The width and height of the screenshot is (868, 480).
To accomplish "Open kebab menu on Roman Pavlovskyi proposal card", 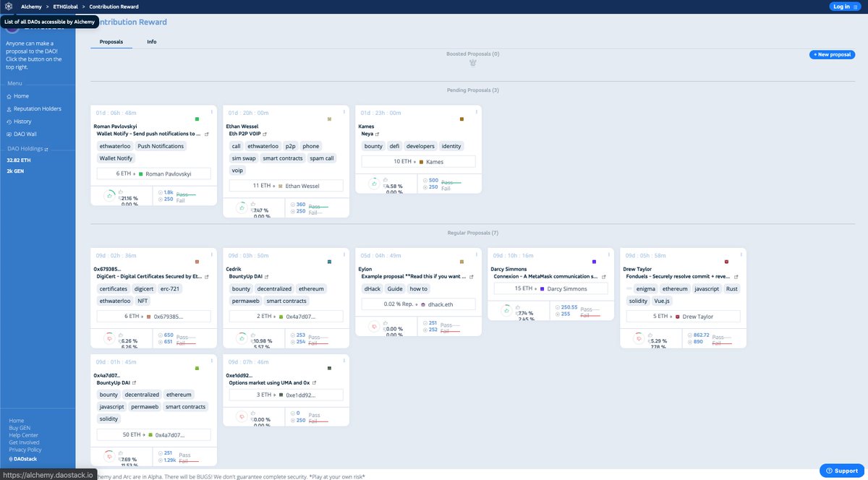I will point(212,112).
